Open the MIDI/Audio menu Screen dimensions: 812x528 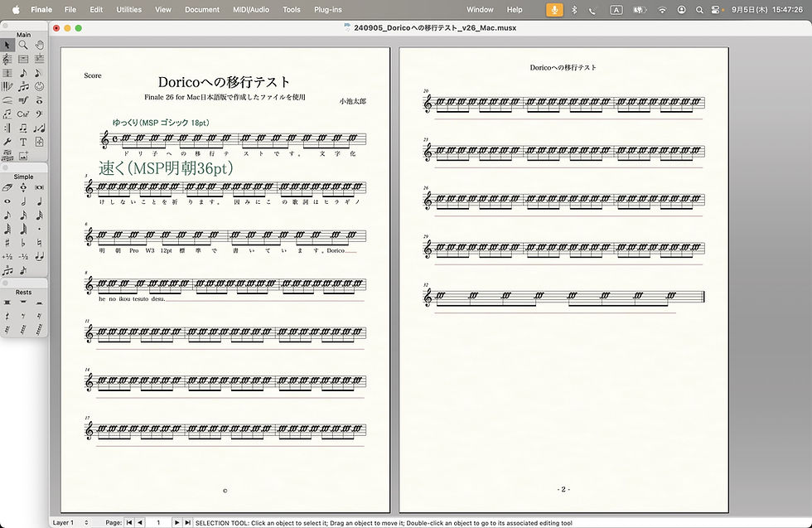tap(250, 9)
